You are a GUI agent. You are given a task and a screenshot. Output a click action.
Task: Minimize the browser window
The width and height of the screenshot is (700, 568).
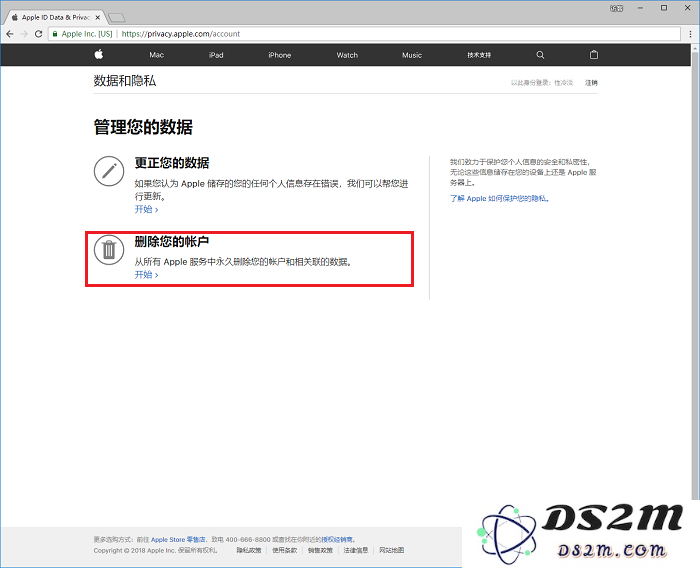tap(641, 8)
